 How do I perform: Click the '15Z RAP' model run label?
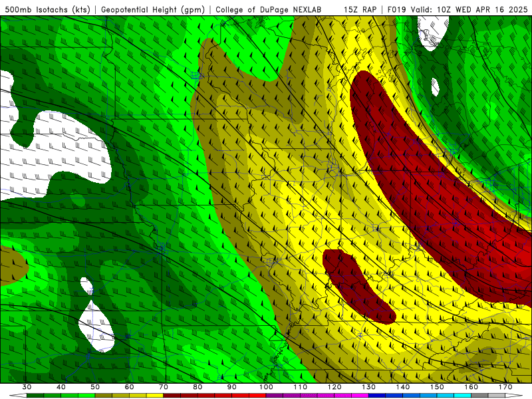pyautogui.click(x=360, y=9)
